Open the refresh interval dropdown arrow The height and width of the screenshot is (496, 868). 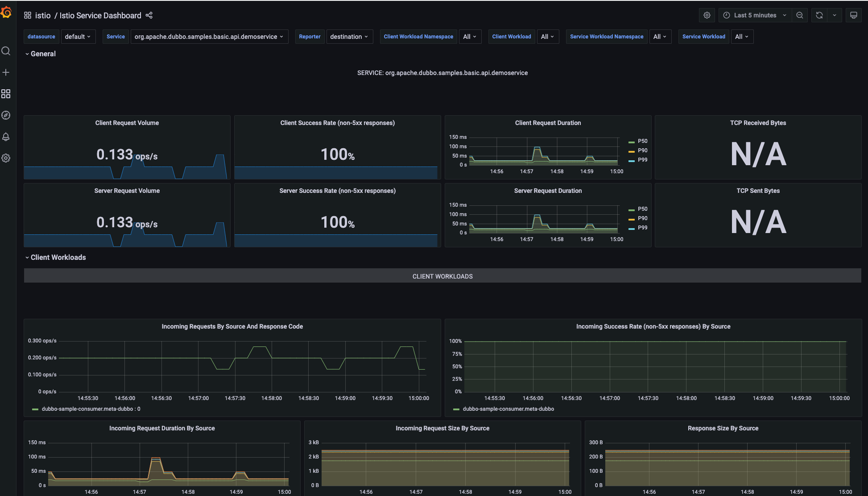[x=835, y=15]
